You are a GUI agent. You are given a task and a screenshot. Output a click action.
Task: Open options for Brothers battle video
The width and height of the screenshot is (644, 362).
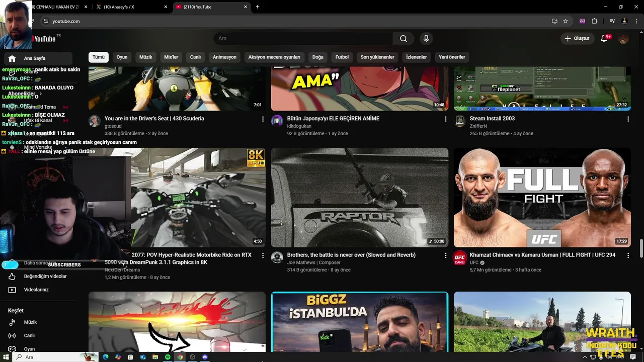445,255
